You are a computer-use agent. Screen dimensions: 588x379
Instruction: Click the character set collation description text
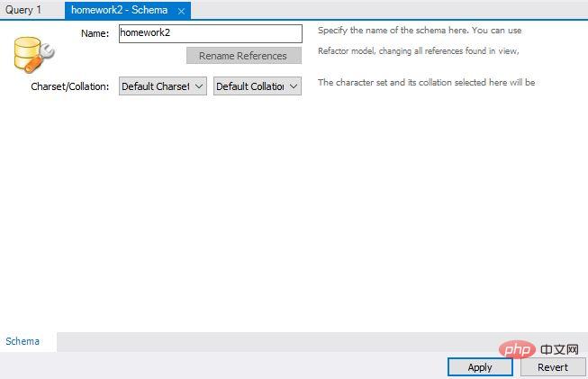[426, 83]
